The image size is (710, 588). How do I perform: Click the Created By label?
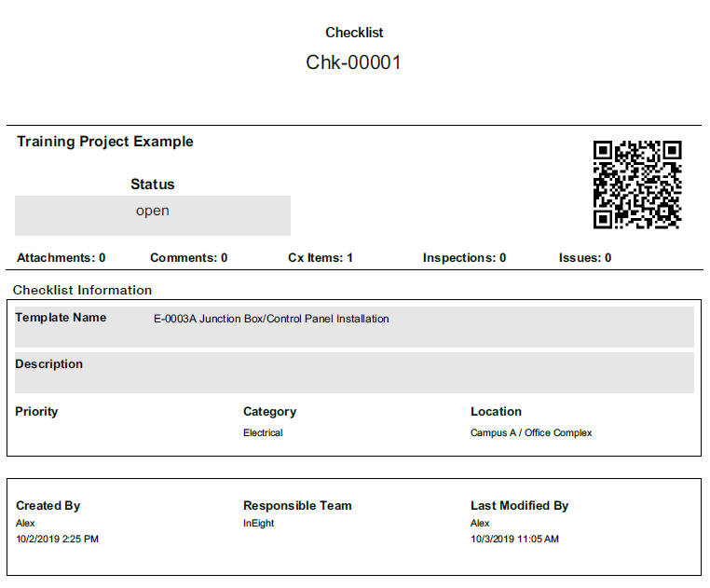point(48,506)
